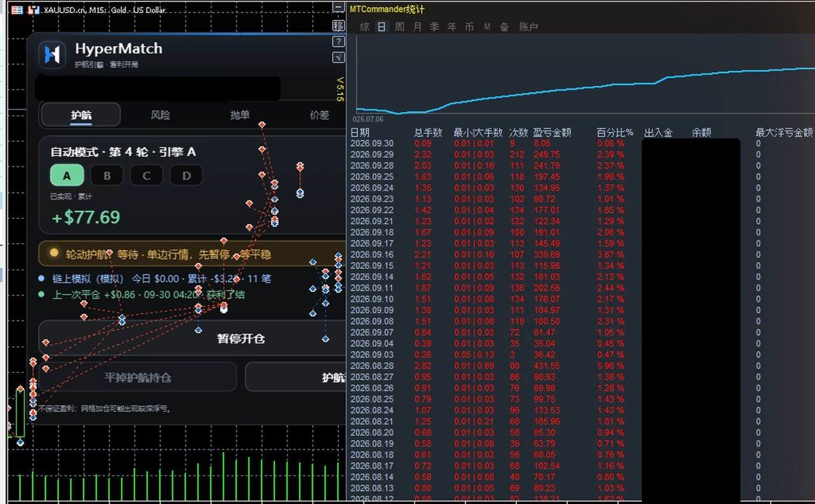Select engine B in HyperMatch

pyautogui.click(x=107, y=176)
